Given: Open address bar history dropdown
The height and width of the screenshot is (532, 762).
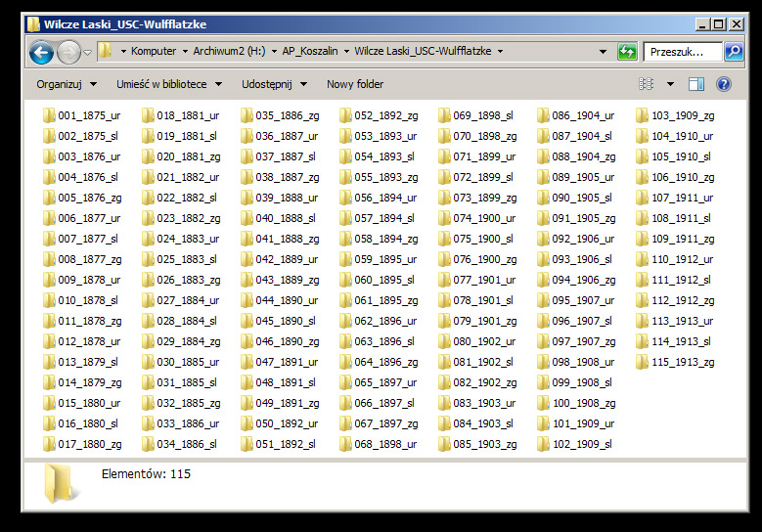Looking at the screenshot, I should (x=605, y=52).
